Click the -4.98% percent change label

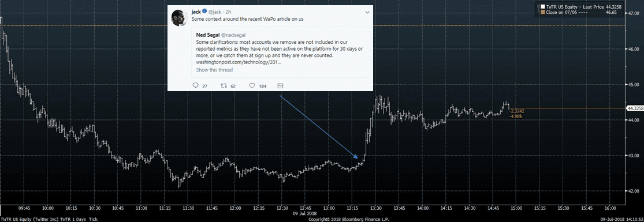(x=515, y=116)
